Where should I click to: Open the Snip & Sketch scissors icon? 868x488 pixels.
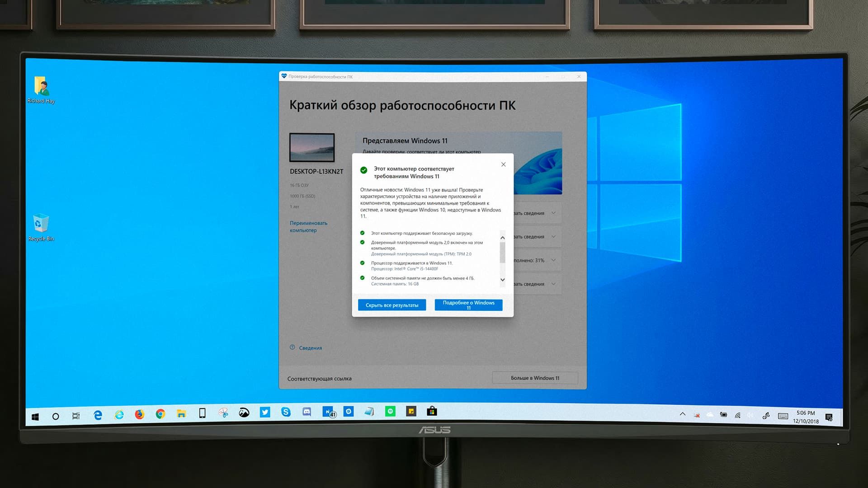[x=223, y=413]
